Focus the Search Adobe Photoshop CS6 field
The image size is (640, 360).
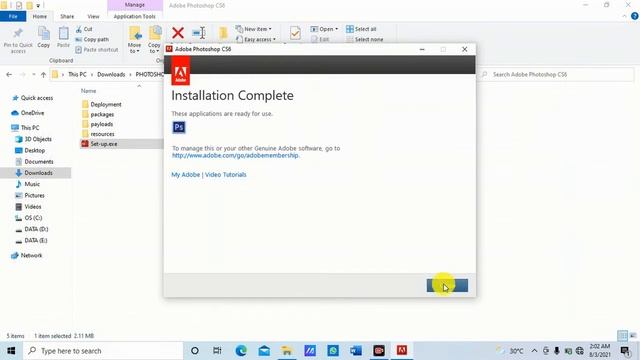point(555,75)
